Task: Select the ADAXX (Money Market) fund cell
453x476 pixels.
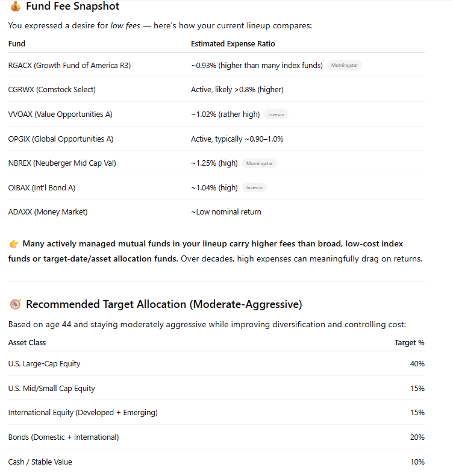Action: (x=48, y=212)
